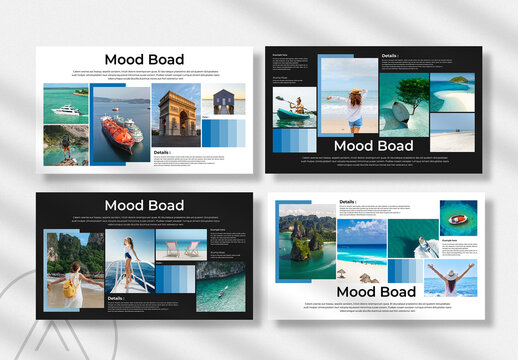518x360 pixels.
Task: Pick the blue palette under the beach chairs
Action: tap(175, 279)
